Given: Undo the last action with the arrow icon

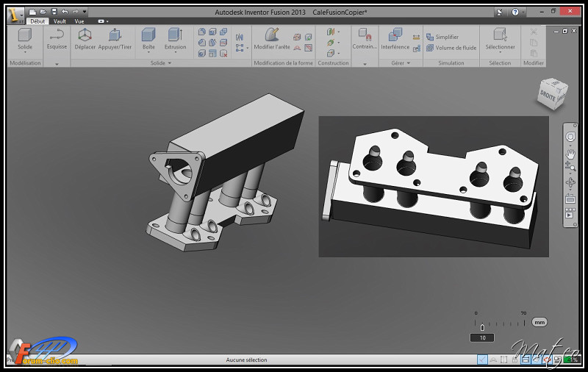Looking at the screenshot, I should point(65,12).
